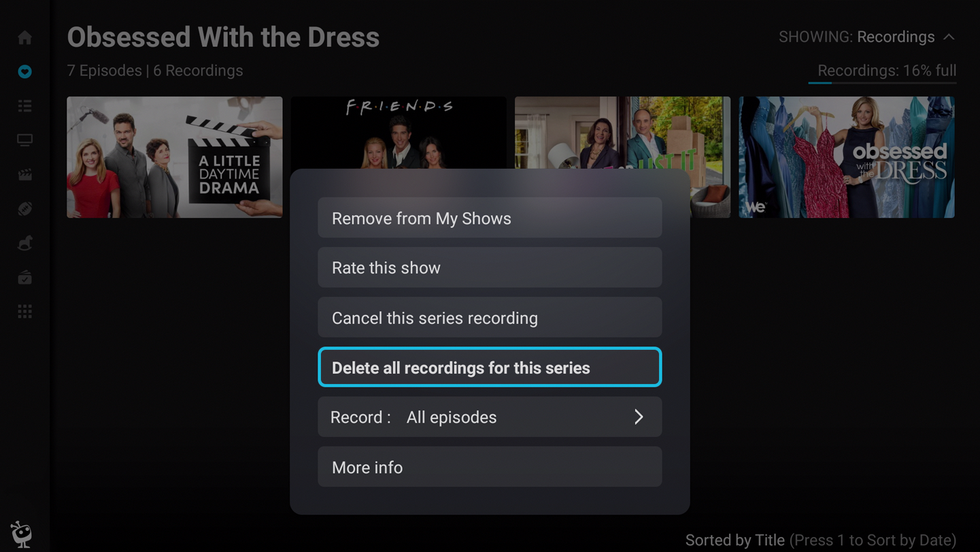The width and height of the screenshot is (980, 552).
Task: Open the apps grid icon in sidebar
Action: 25,312
